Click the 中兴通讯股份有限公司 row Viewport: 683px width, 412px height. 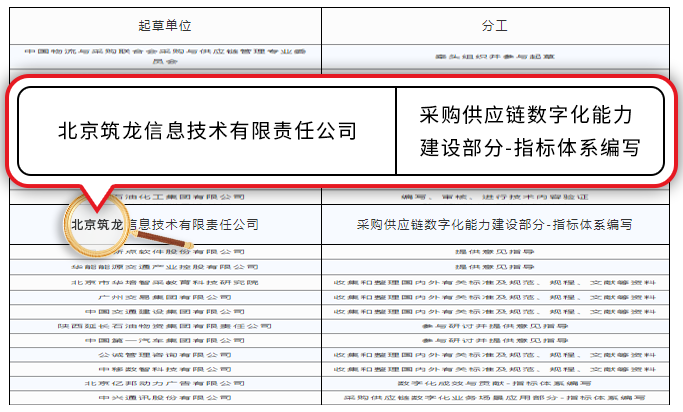pyautogui.click(x=164, y=398)
